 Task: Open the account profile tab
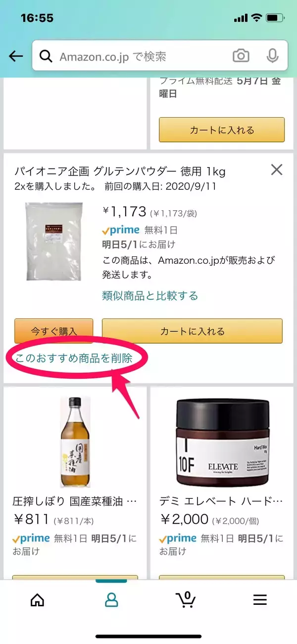(111, 600)
